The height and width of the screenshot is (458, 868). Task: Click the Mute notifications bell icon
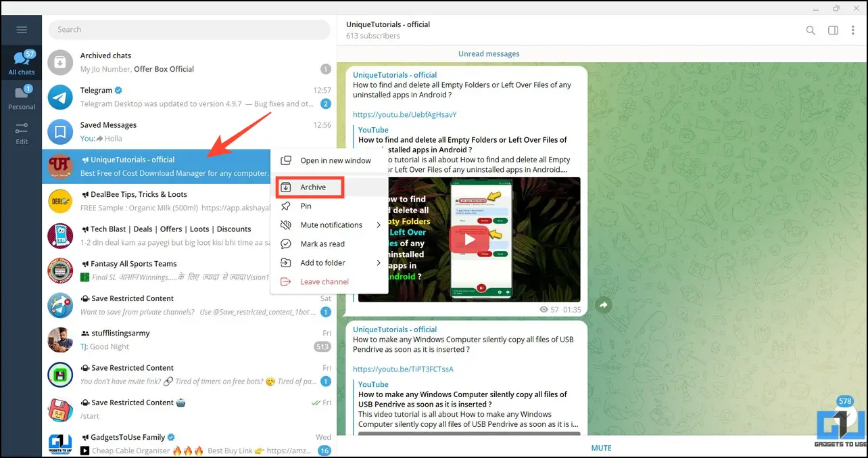point(286,225)
